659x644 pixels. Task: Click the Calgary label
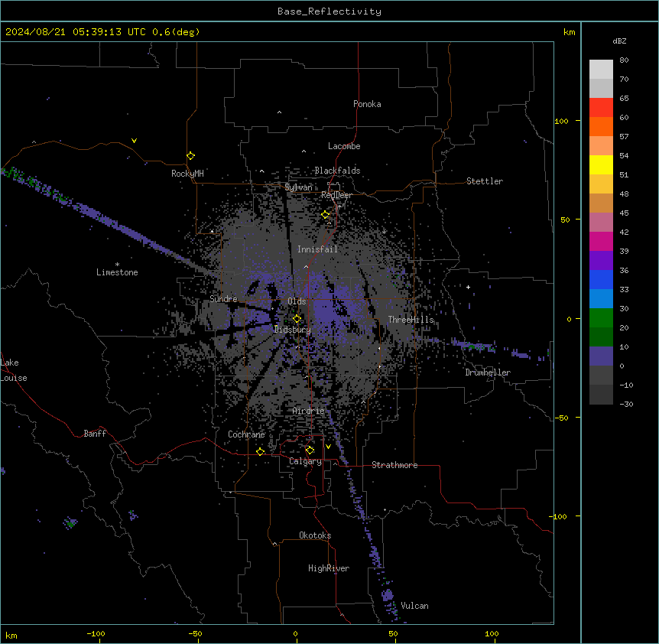(306, 461)
